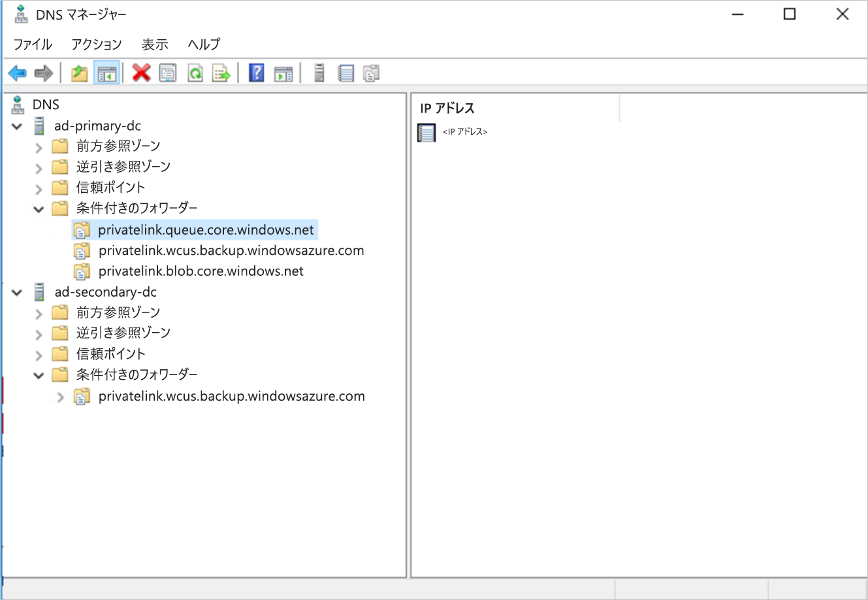This screenshot has width=868, height=600.
Task: Click the Up one level folder icon
Action: (78, 73)
